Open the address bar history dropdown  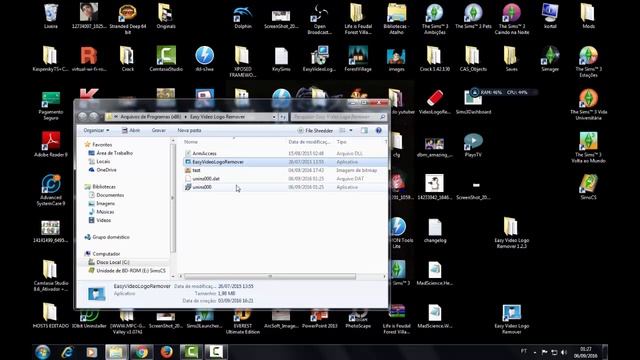(274, 117)
